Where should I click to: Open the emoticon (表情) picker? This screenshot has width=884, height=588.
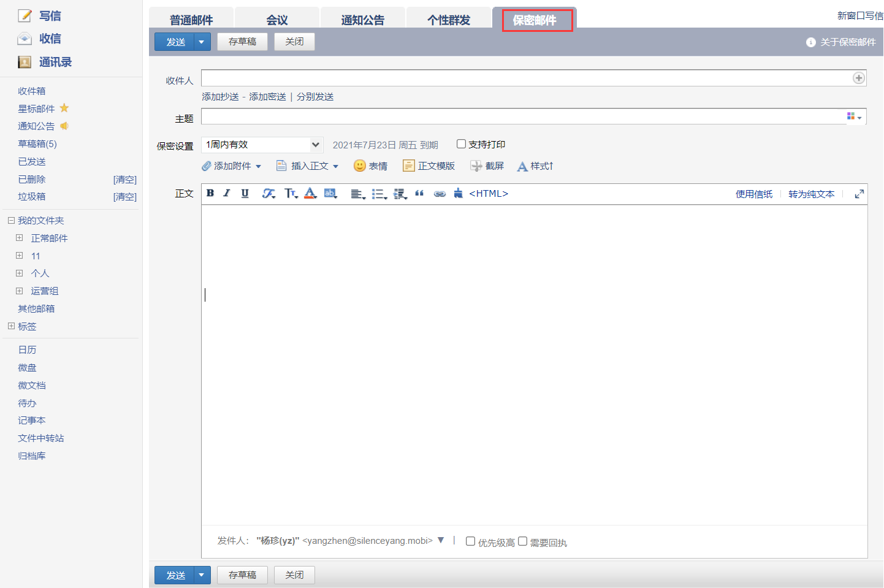tap(370, 166)
